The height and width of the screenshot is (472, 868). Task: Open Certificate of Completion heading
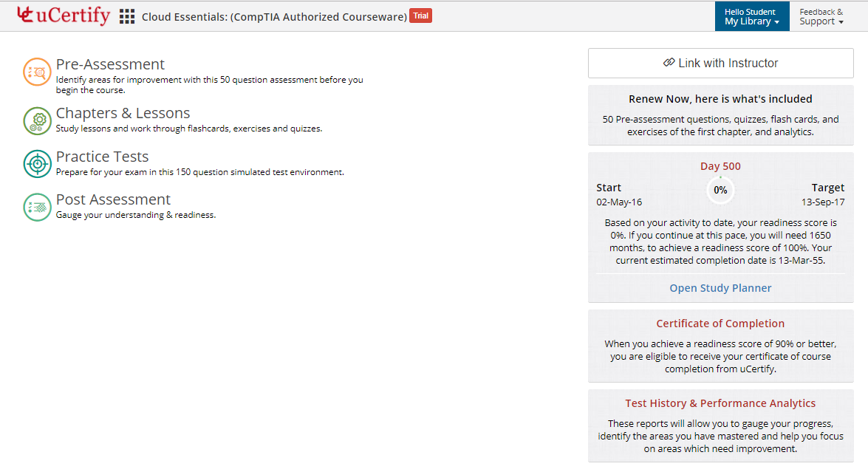[x=720, y=324]
